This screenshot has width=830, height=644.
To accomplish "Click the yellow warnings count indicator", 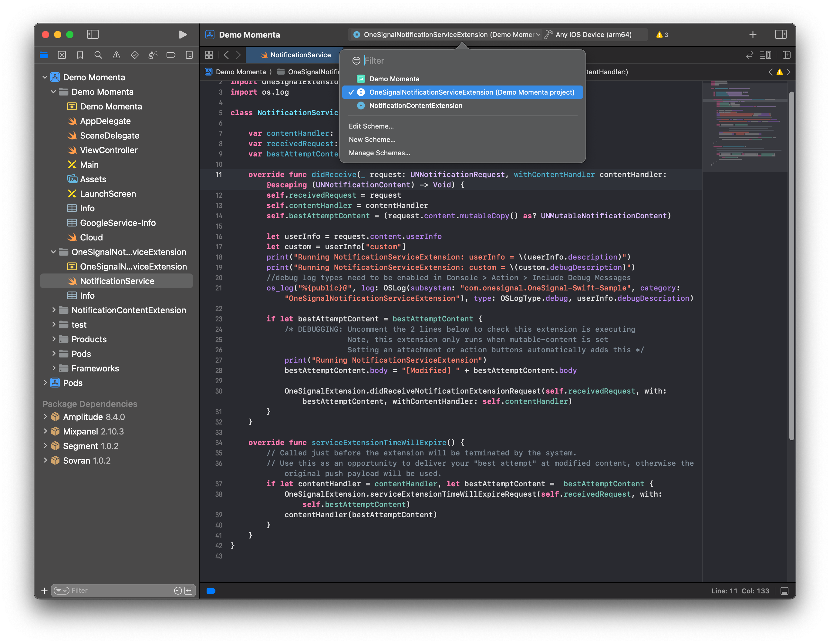I will (662, 35).
